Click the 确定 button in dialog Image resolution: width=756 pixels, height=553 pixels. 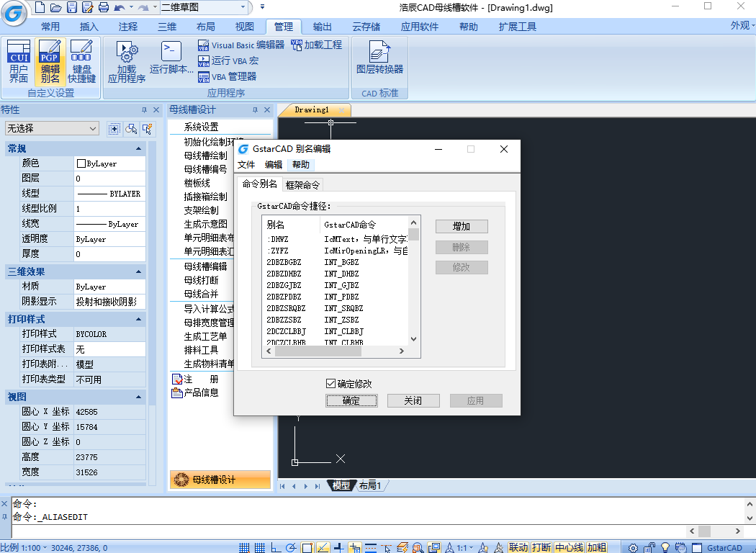pyautogui.click(x=351, y=400)
